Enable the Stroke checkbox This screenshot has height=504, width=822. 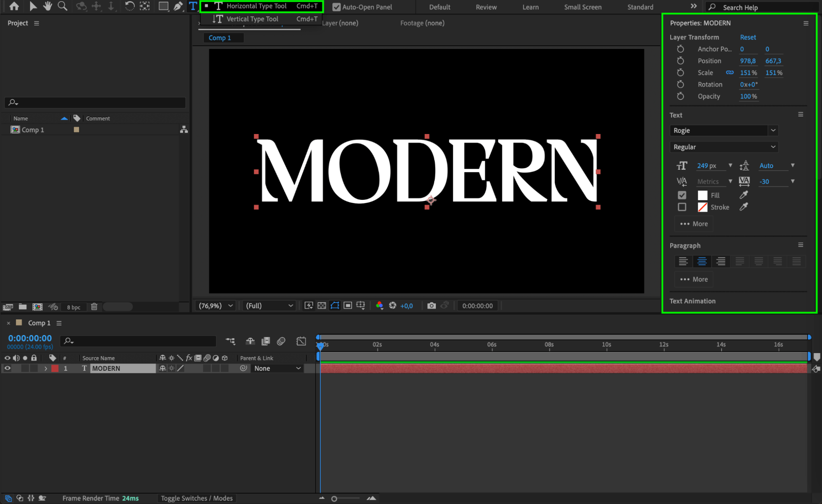[x=682, y=207]
